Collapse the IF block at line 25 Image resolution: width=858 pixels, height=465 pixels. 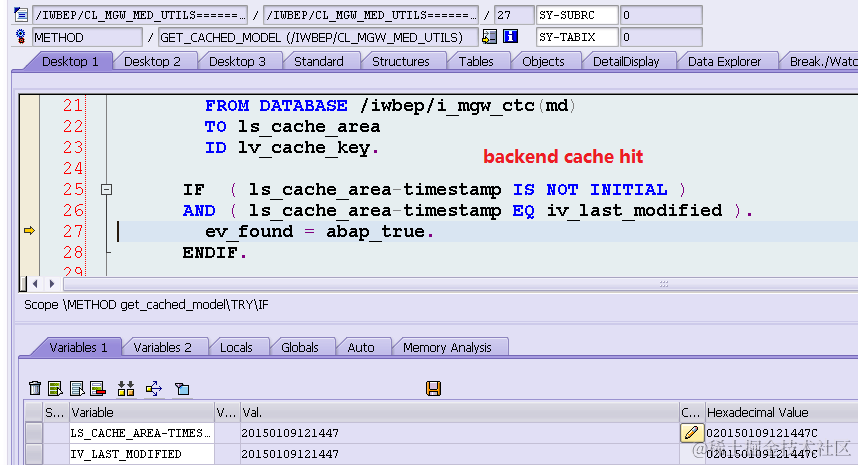(107, 190)
